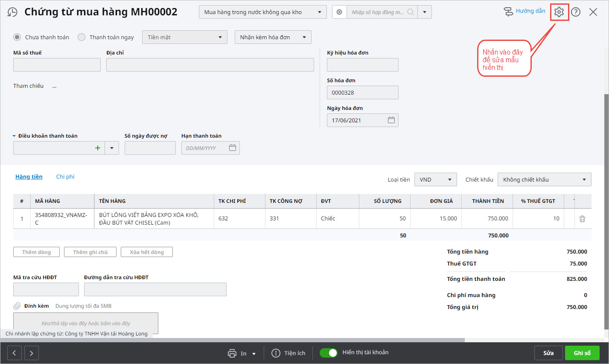Click the help question mark icon
Viewport: 609px width, 364px height.
click(x=576, y=12)
